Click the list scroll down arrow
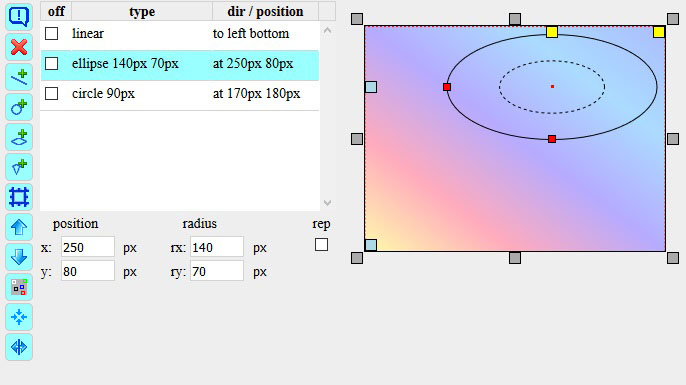Viewport: 686px width, 385px height. pyautogui.click(x=327, y=203)
